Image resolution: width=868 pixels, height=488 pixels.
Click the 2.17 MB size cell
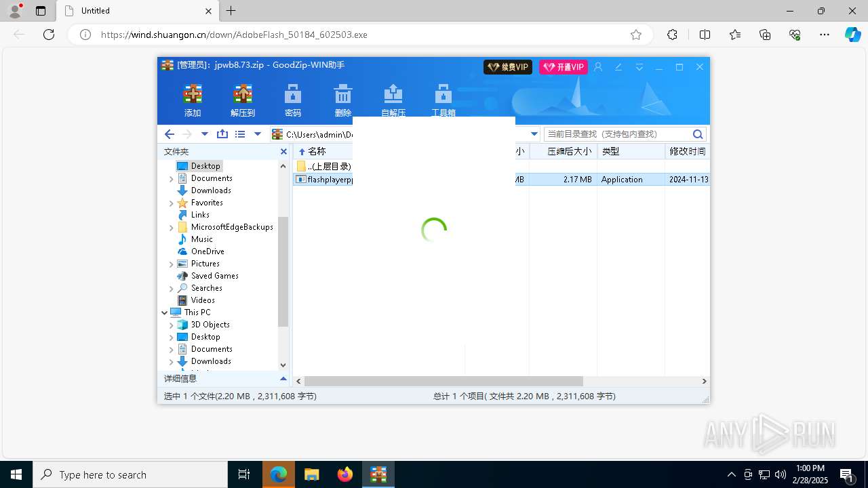tap(577, 180)
